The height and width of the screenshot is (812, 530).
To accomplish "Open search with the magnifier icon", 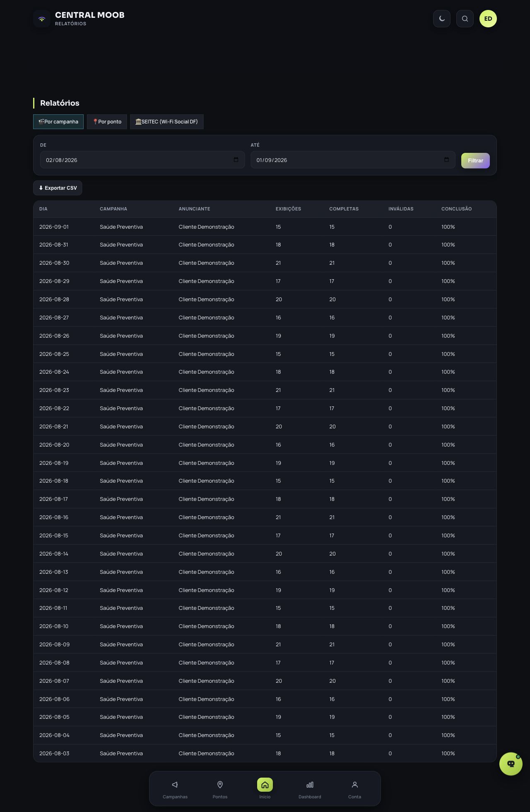I will pos(465,19).
